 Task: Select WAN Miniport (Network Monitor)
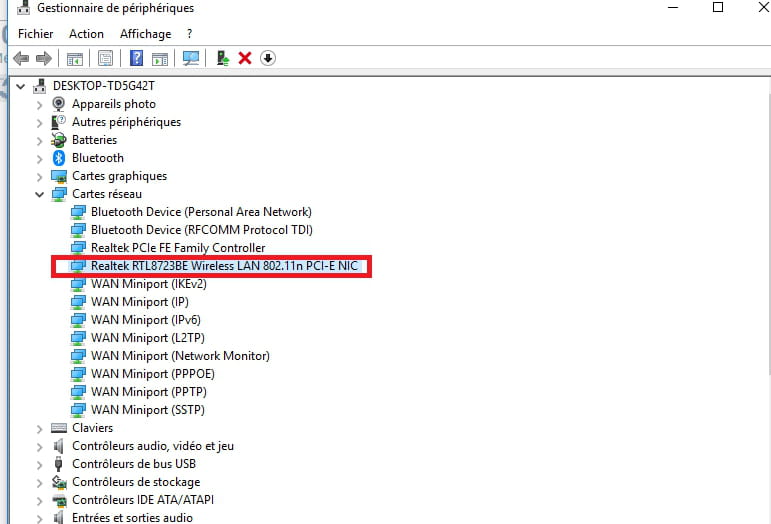coord(180,356)
